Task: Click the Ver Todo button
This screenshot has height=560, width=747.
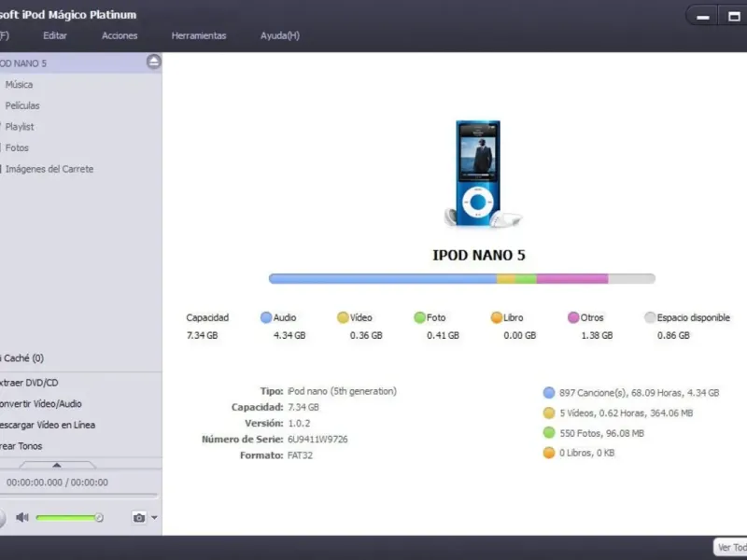Action: click(x=730, y=548)
